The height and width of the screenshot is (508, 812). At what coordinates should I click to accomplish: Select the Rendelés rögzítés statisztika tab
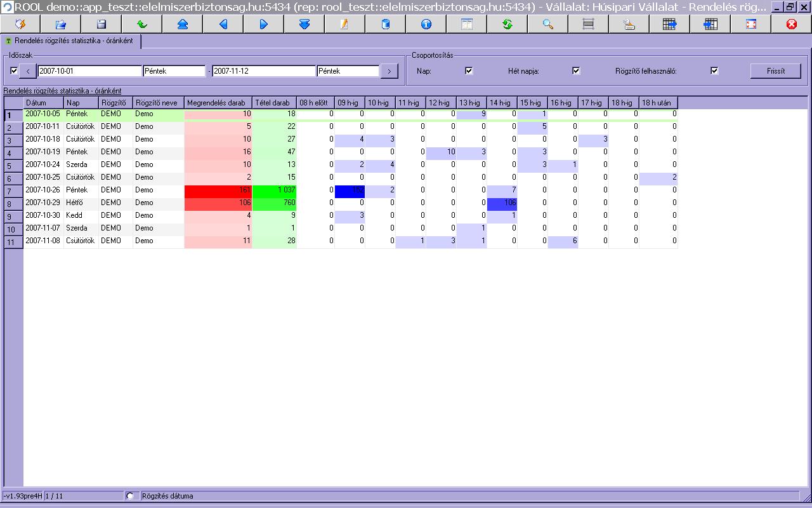[73, 41]
